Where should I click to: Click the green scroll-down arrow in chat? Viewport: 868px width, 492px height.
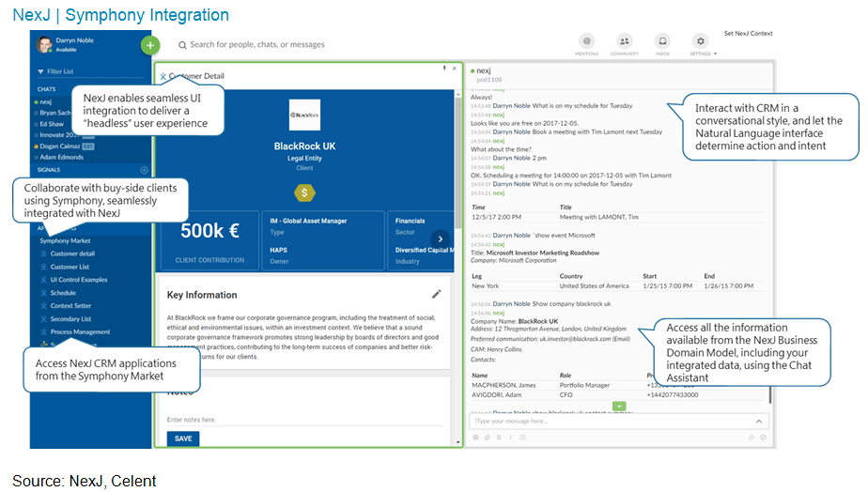tap(619, 406)
